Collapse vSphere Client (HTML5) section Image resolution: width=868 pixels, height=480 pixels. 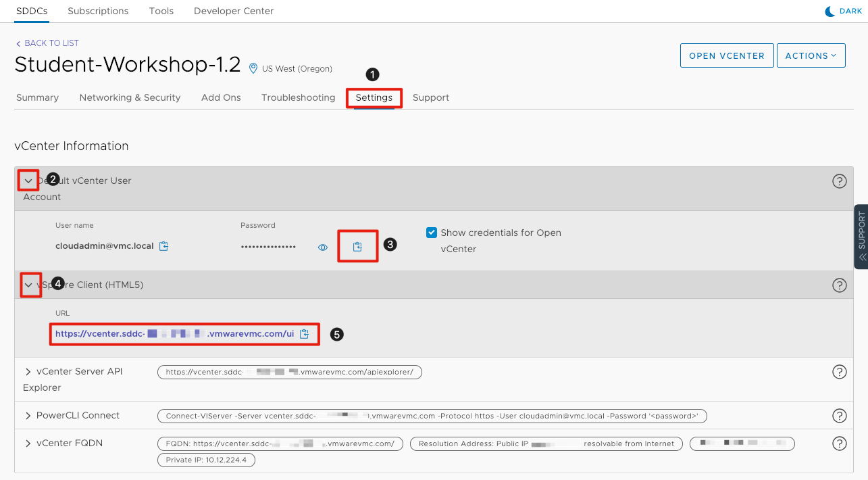coord(28,285)
